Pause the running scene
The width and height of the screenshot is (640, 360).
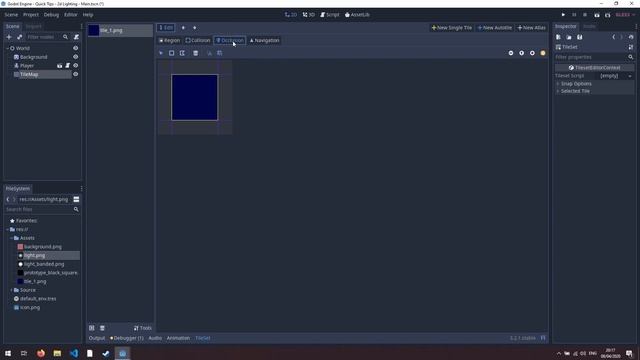(574, 15)
